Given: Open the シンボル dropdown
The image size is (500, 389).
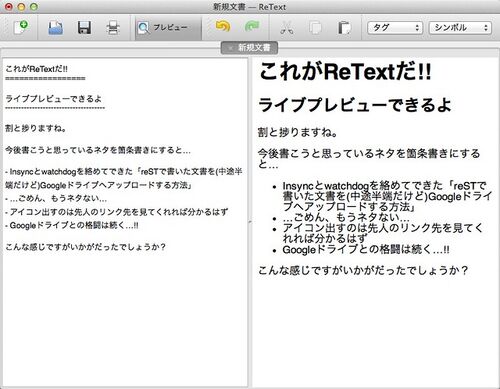Looking at the screenshot, I should [460, 28].
